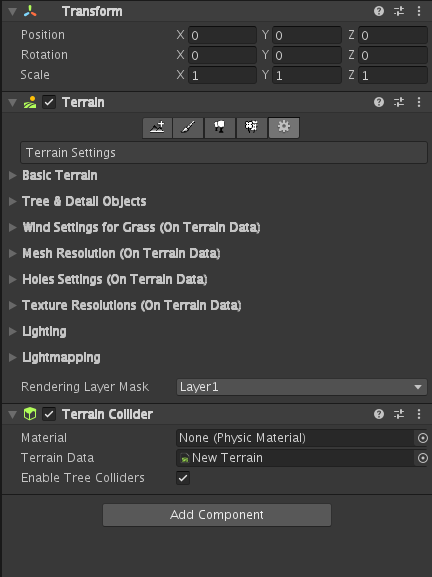Disable the Terrain Collider component checkbox

[49, 414]
